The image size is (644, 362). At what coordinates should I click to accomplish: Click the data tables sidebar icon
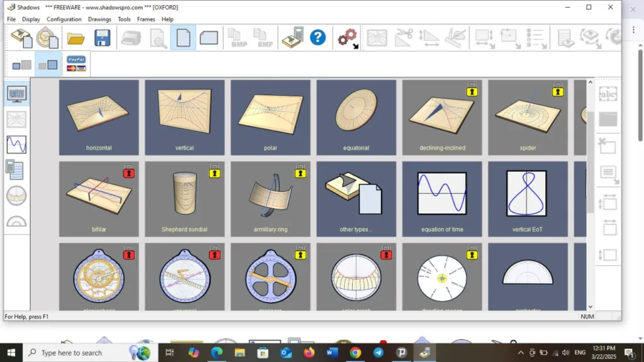click(15, 169)
